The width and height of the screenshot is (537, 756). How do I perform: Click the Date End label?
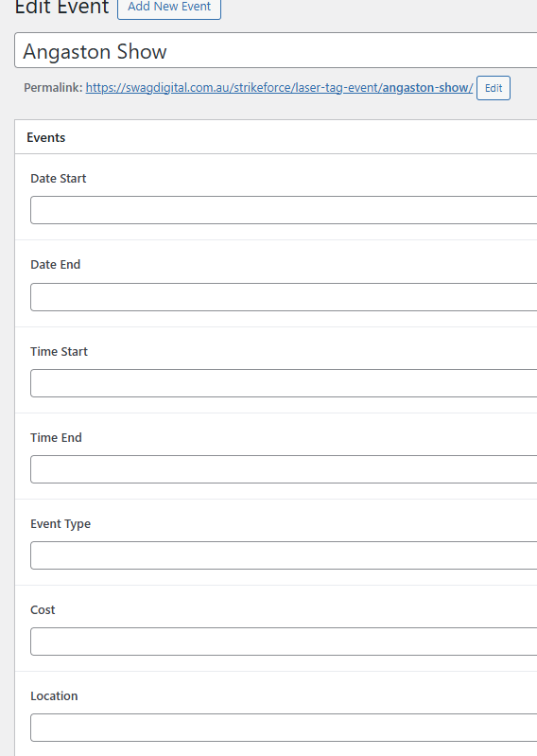click(56, 265)
